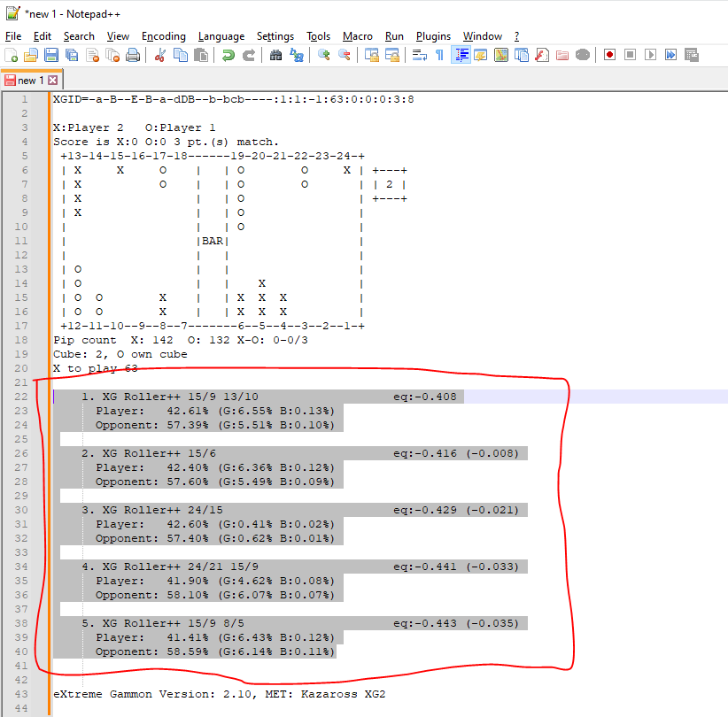Open the Macro menu
Screen dimensions: 728x717
358,36
